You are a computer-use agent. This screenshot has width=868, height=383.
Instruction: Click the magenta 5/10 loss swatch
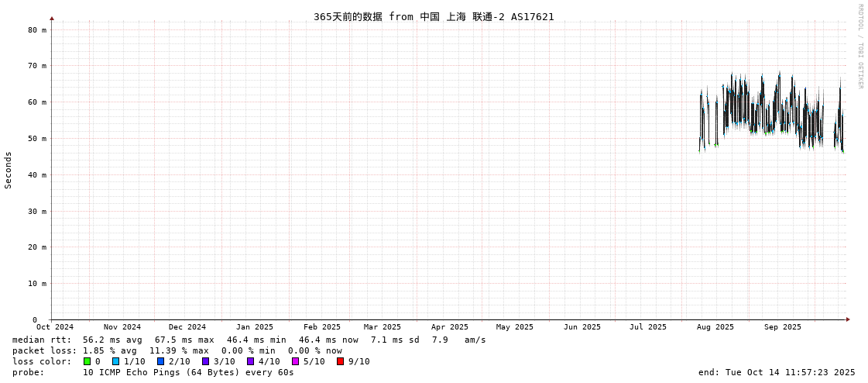tap(295, 361)
